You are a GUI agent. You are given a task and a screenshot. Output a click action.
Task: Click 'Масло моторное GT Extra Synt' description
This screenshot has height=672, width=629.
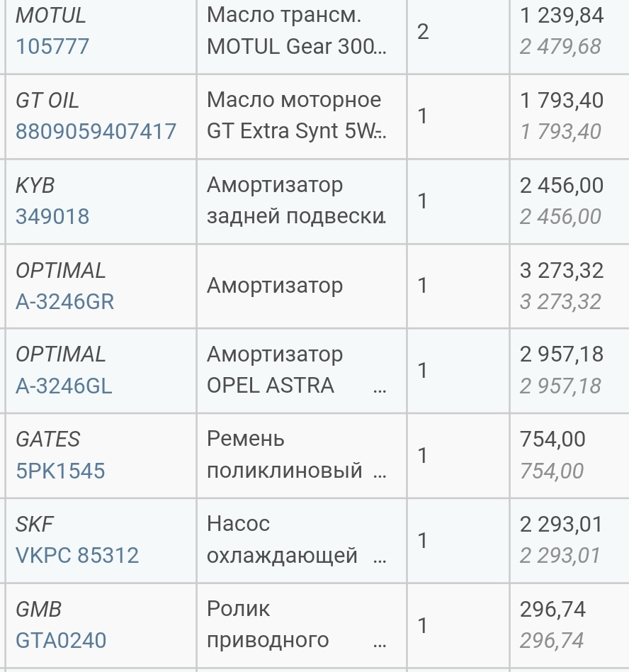point(297,116)
